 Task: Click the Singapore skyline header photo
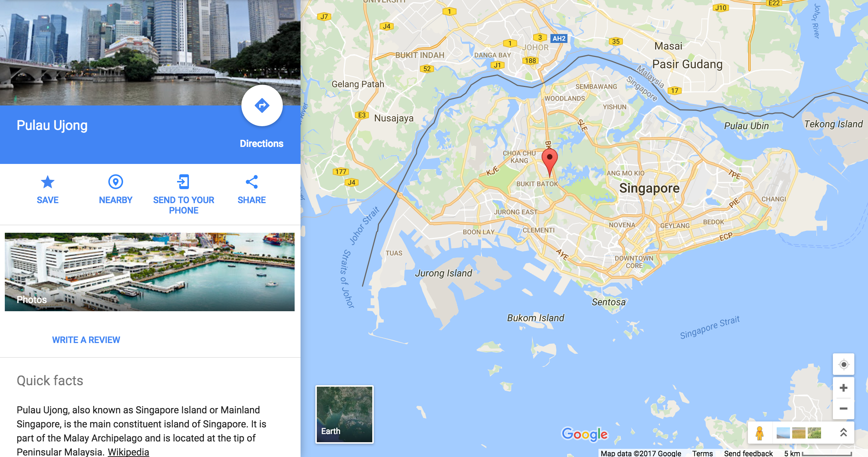[x=150, y=53]
